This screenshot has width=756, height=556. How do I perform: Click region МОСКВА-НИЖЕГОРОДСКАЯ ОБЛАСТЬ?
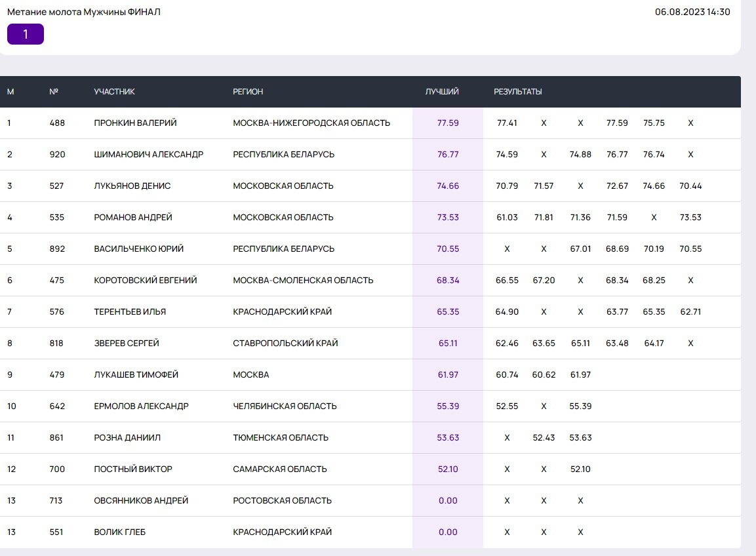[311, 123]
